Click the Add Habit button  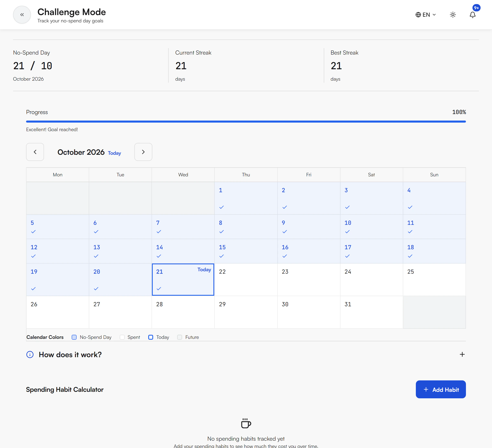440,389
